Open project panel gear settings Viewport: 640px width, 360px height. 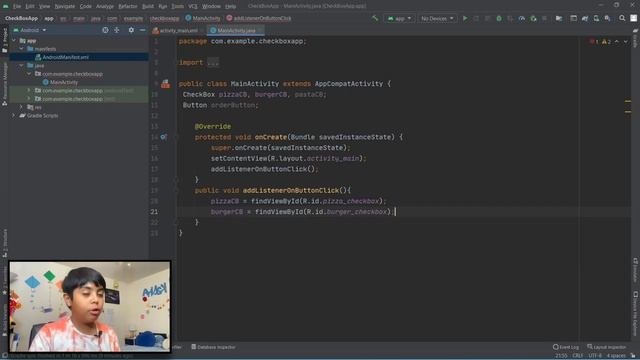tap(131, 30)
